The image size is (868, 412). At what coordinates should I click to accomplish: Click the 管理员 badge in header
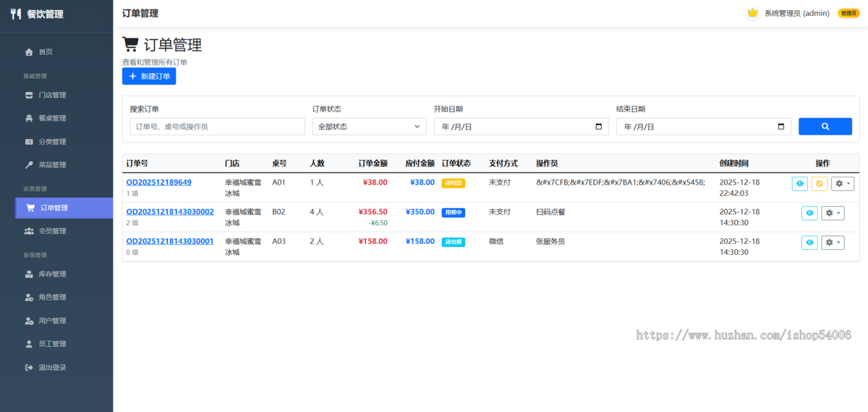(848, 13)
